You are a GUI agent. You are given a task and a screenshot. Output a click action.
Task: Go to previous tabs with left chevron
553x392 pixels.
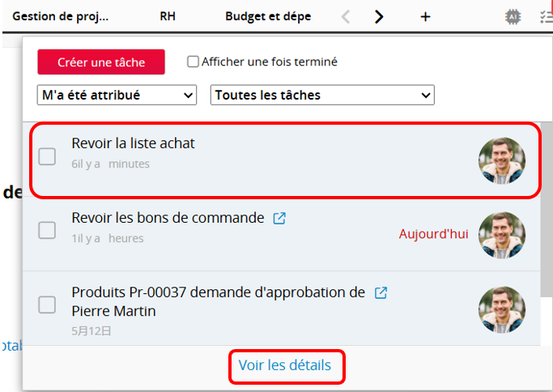tap(346, 16)
